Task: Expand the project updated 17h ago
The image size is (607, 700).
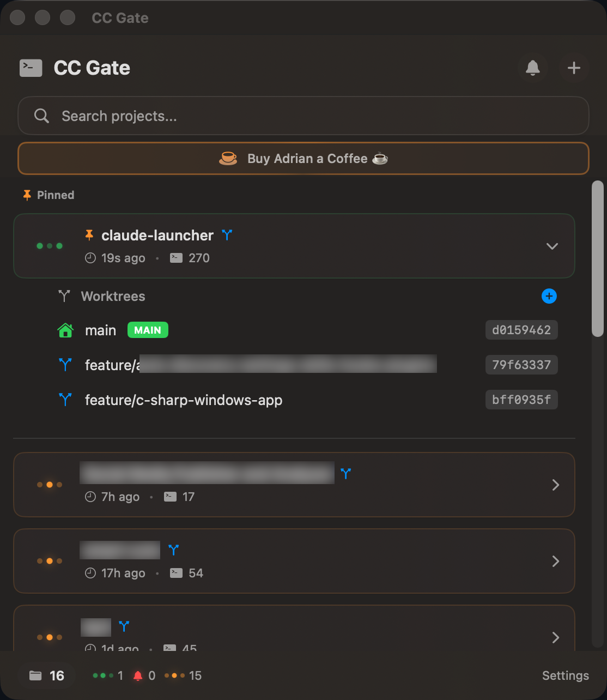Action: click(555, 561)
